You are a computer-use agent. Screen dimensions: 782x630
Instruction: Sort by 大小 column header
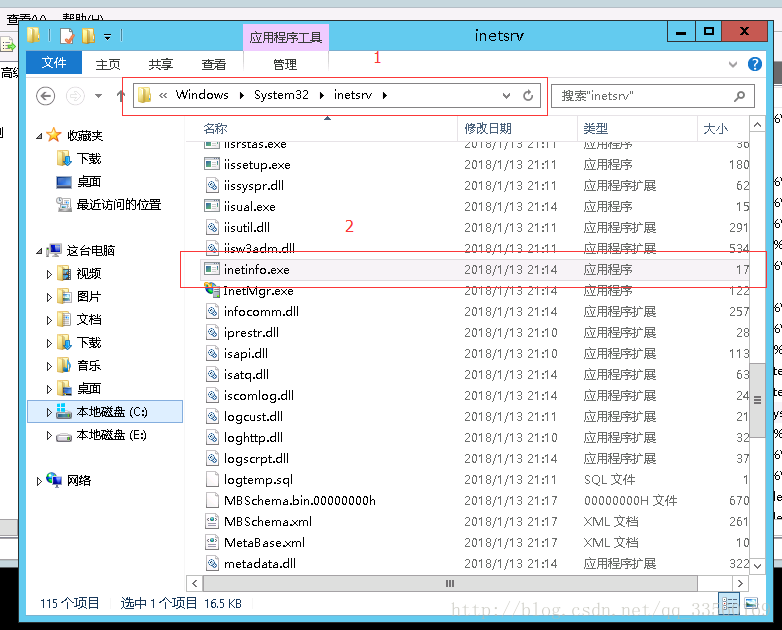[715, 129]
